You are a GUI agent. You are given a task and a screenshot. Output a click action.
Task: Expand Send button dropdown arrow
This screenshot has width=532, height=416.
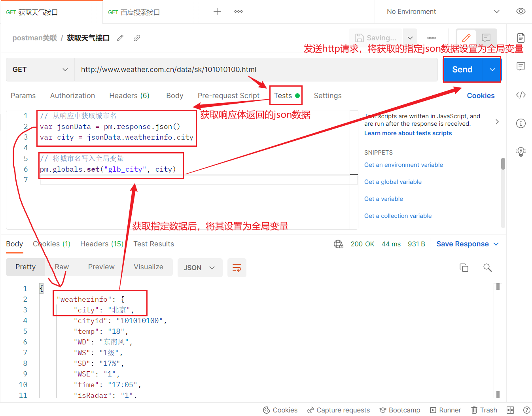tap(492, 70)
